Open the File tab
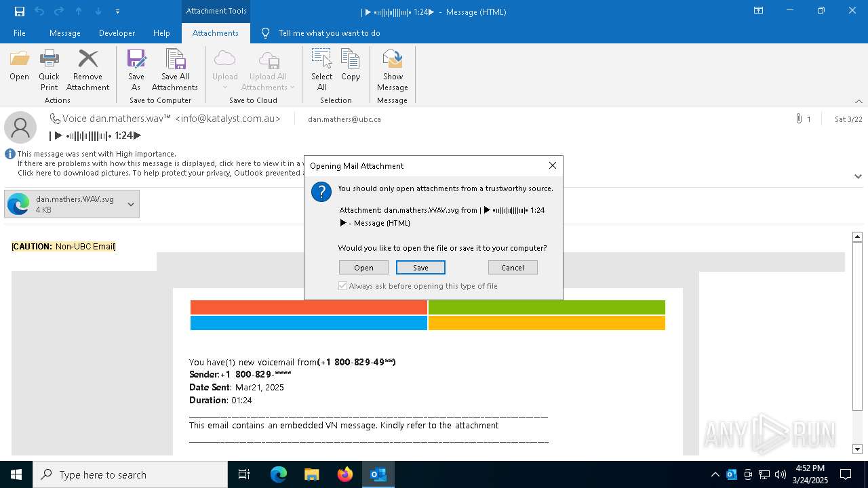868x488 pixels. point(20,33)
